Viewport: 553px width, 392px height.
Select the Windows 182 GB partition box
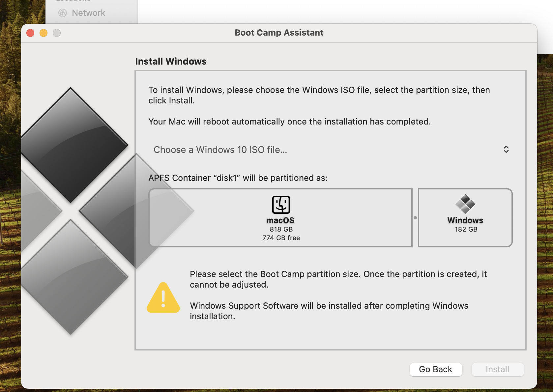point(465,218)
